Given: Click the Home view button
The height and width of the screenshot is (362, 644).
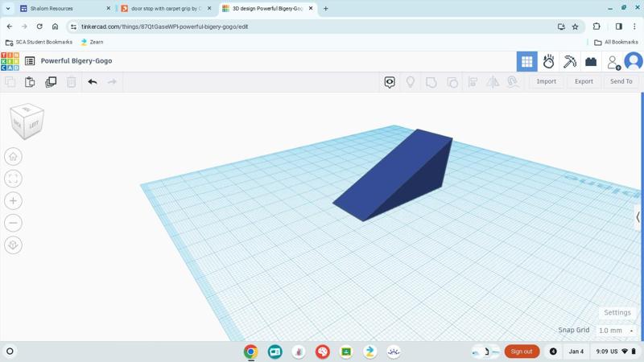Looking at the screenshot, I should (13, 157).
